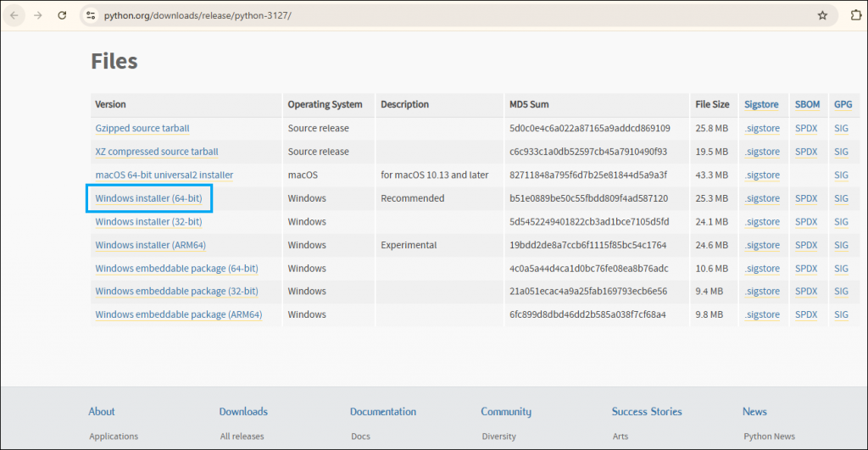Screen dimensions: 868x450
Task: Open SIG link for Windows installer (ARM64)
Action: pos(841,245)
